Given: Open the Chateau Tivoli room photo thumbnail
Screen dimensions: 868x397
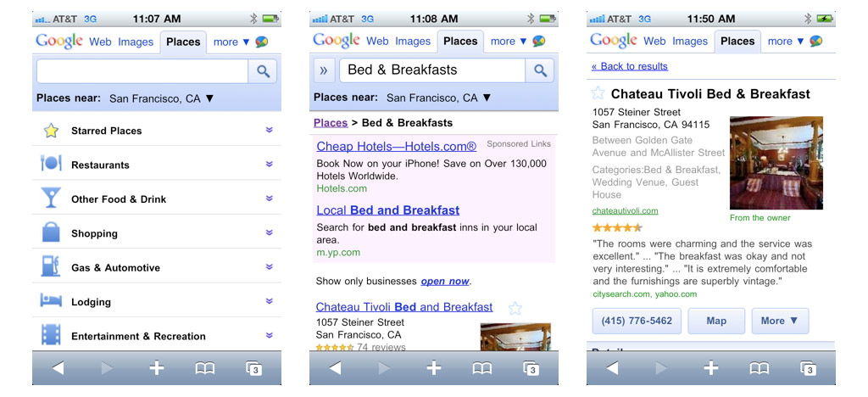Looking at the screenshot, I should click(x=776, y=163).
